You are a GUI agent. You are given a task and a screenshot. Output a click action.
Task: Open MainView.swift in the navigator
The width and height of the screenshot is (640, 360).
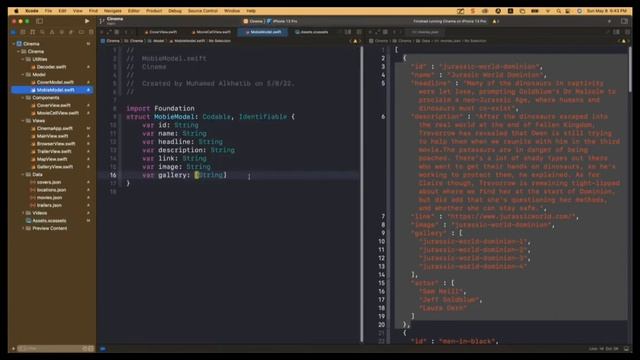tap(52, 136)
